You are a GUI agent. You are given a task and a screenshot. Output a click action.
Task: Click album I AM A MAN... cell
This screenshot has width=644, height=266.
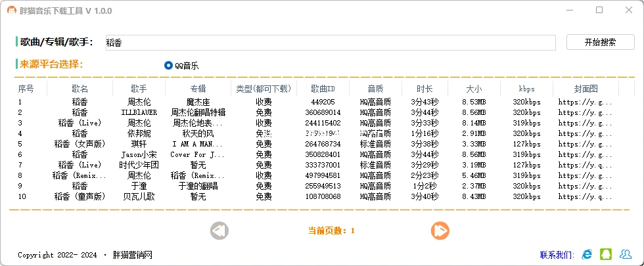[x=198, y=144]
